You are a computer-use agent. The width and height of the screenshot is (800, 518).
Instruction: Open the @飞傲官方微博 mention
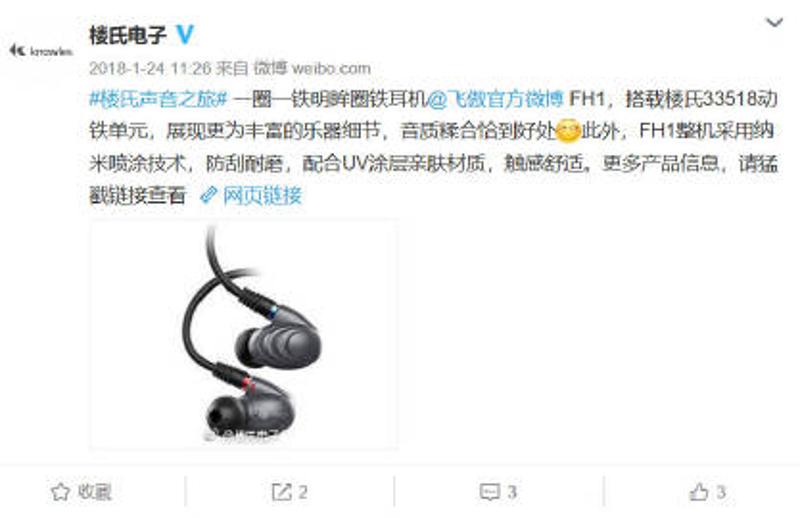[x=494, y=99]
